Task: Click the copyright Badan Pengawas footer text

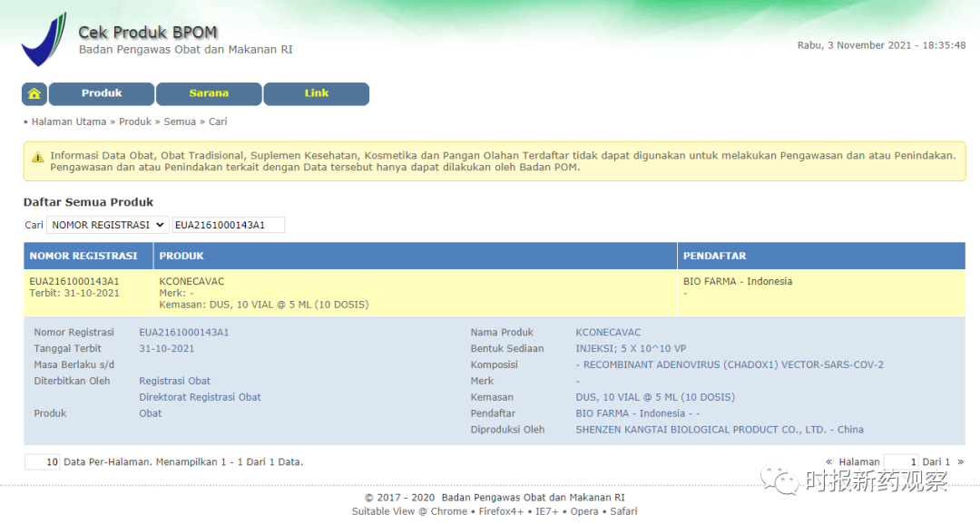Action: click(x=495, y=498)
